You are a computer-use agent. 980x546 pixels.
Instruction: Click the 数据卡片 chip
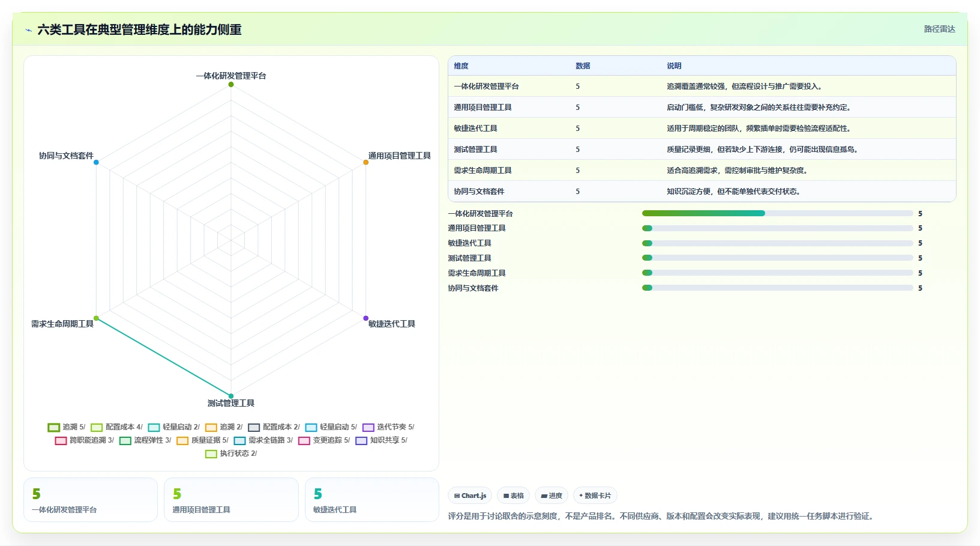coord(595,496)
